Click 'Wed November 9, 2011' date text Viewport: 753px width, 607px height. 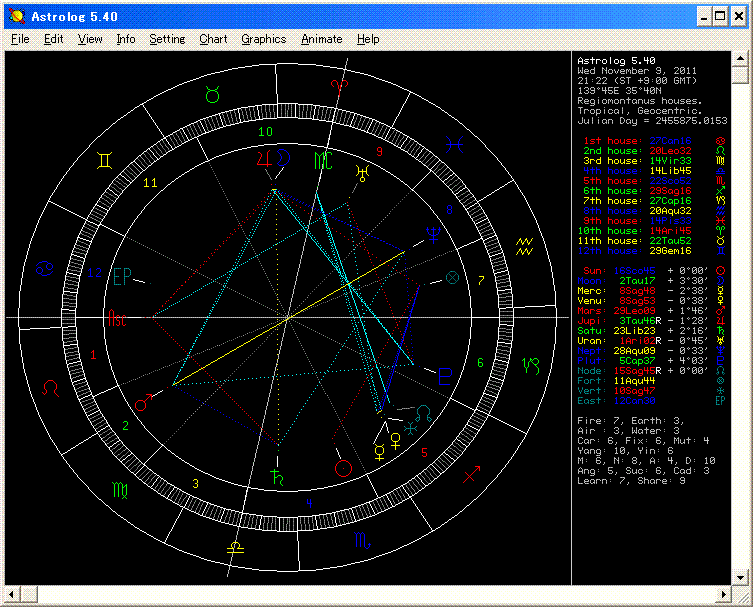click(637, 71)
